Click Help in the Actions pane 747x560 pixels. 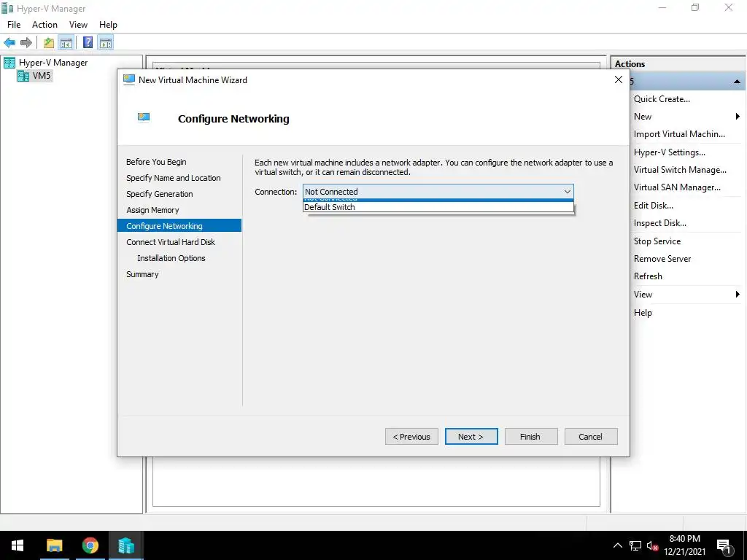[x=643, y=313]
